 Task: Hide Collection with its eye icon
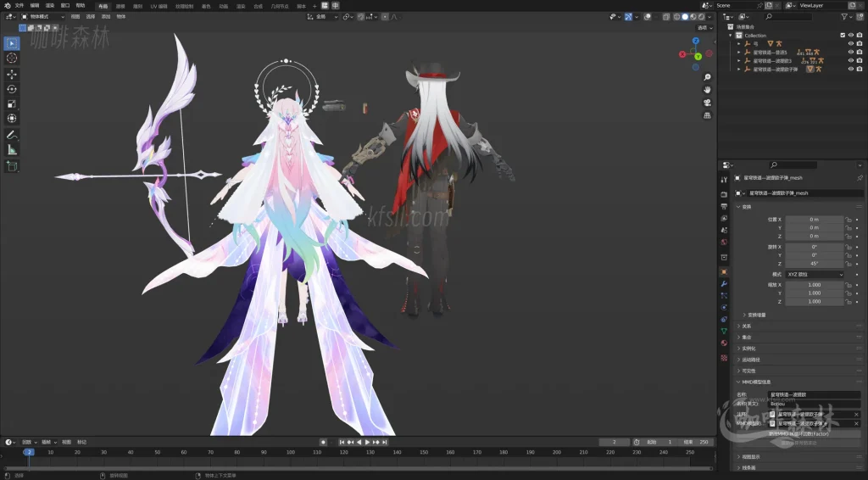coord(851,36)
